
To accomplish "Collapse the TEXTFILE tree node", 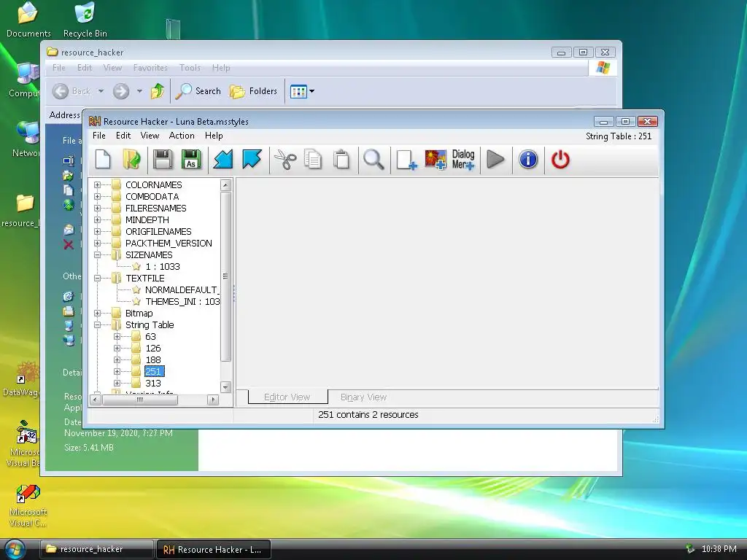I will (97, 278).
